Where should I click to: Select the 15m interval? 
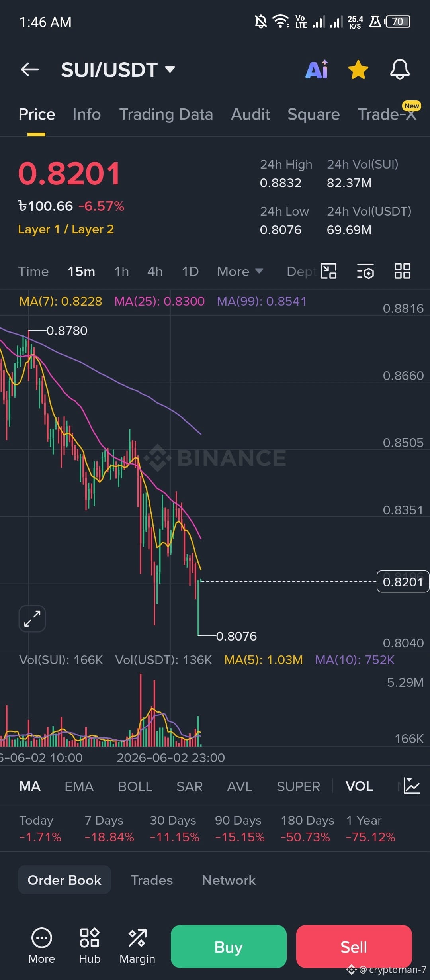(81, 272)
